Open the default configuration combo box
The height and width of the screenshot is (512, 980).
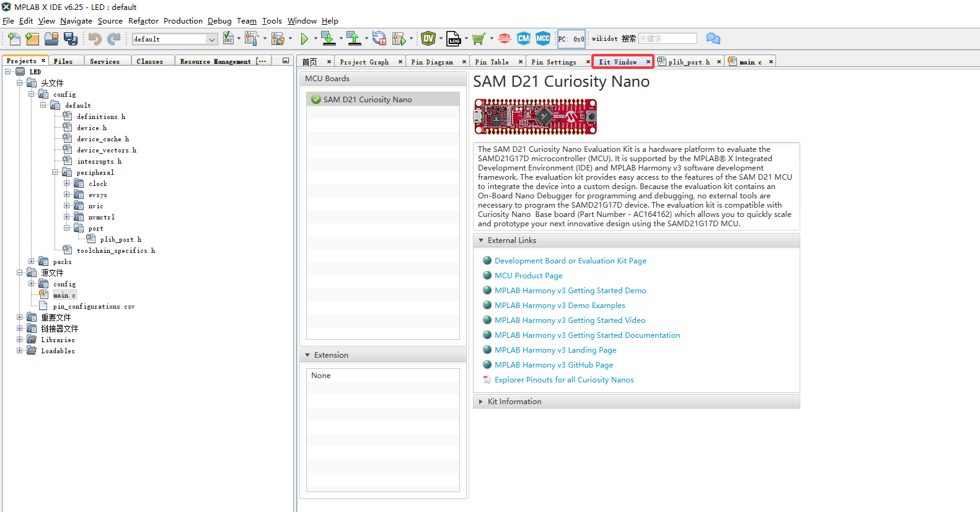point(175,38)
